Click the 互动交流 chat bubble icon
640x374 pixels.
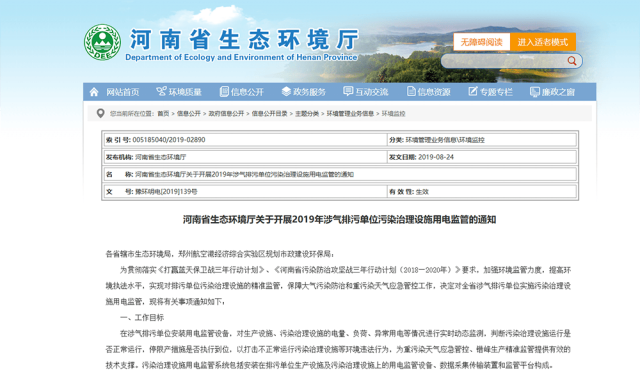pos(348,91)
